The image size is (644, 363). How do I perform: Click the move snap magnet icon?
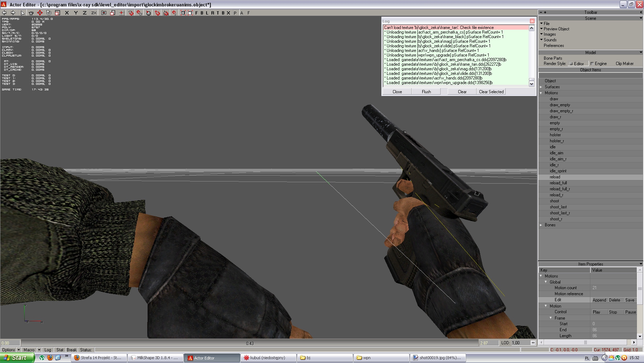click(x=174, y=13)
